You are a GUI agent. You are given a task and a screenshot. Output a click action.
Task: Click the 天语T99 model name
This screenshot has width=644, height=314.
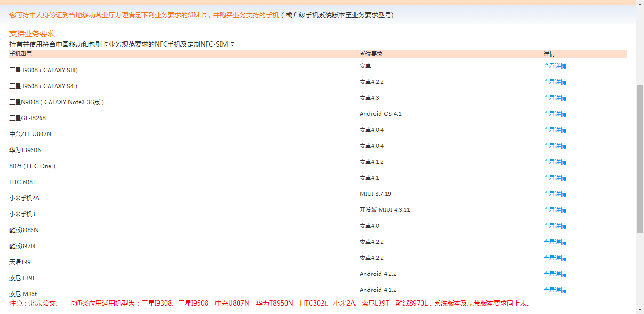point(20,262)
